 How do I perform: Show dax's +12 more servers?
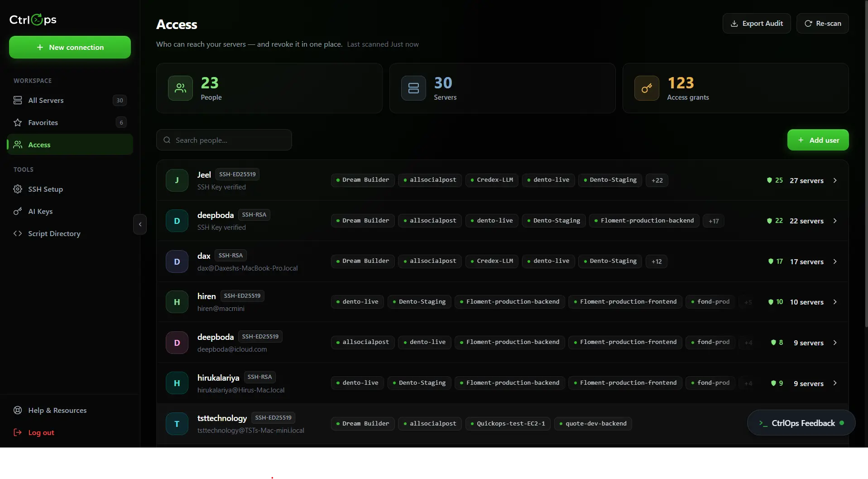click(x=657, y=261)
